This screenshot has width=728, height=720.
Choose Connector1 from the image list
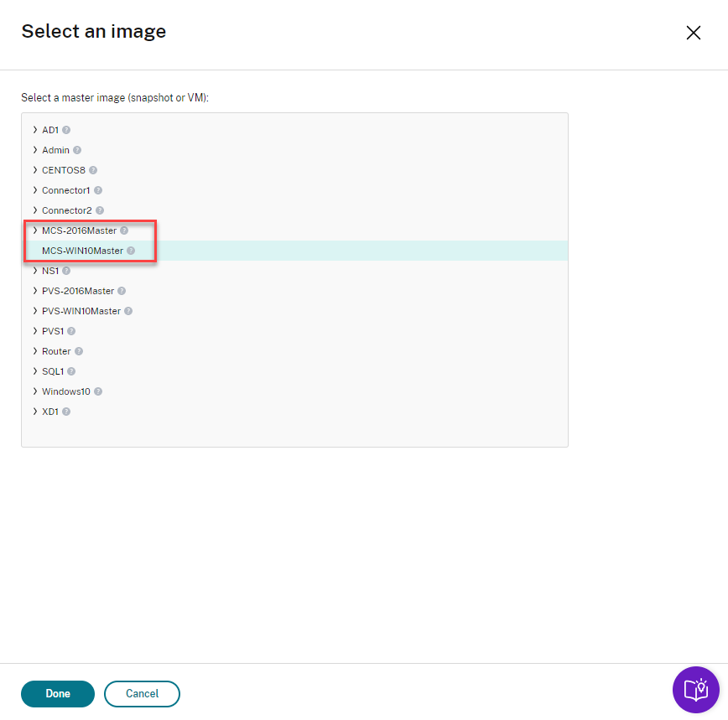(65, 190)
